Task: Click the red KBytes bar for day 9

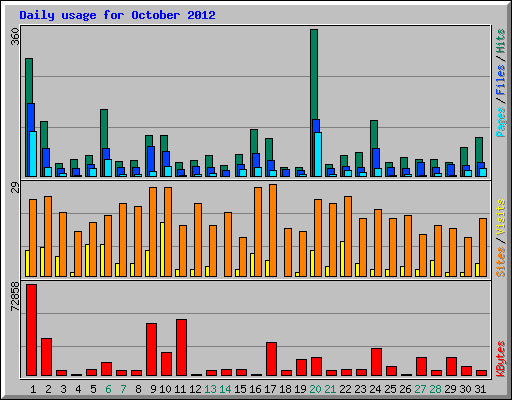Action: click(152, 349)
